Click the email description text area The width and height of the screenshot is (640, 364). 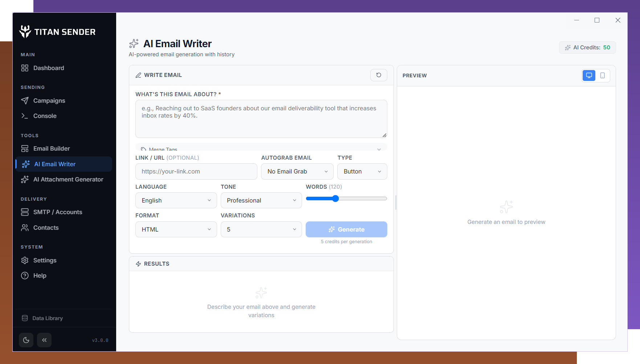261,119
